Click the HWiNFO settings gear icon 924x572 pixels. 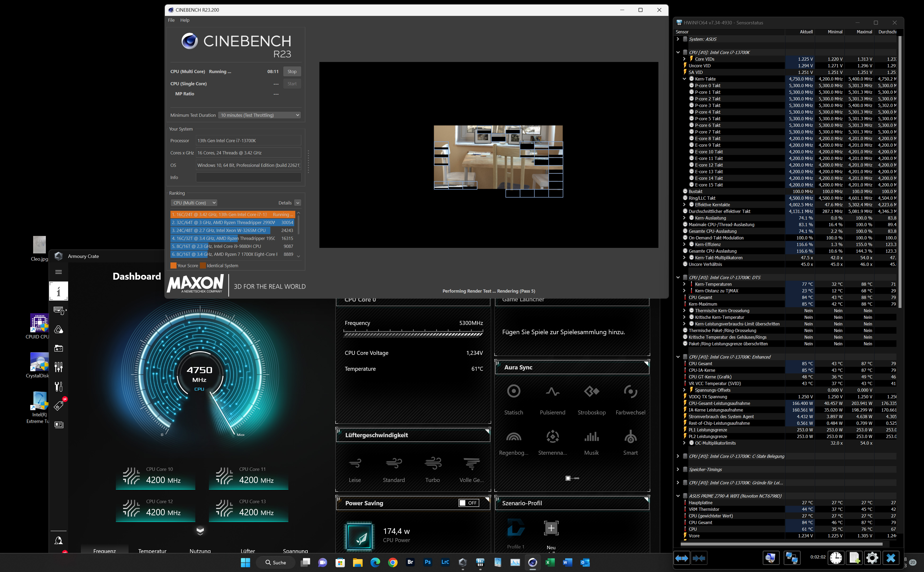pos(872,558)
